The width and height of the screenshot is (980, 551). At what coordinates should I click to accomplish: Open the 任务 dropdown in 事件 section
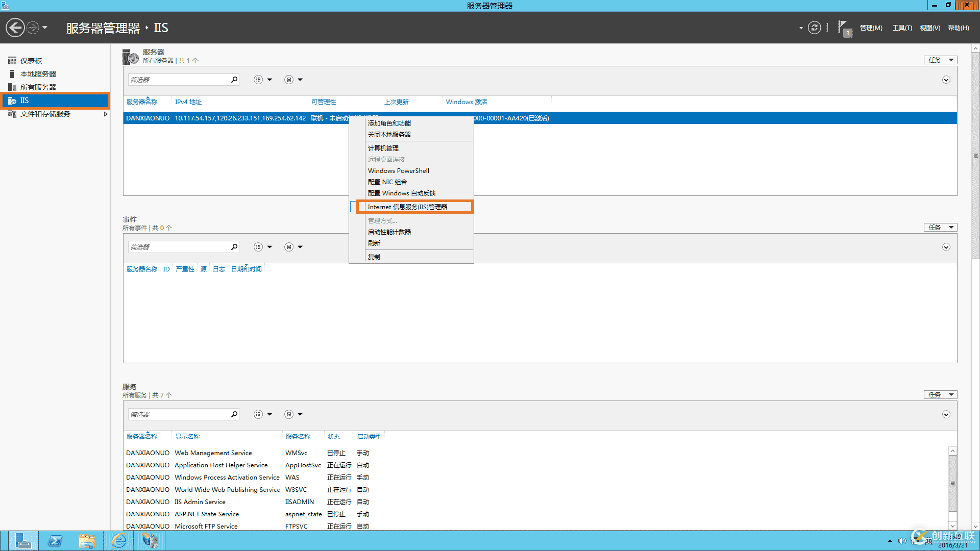coord(940,228)
